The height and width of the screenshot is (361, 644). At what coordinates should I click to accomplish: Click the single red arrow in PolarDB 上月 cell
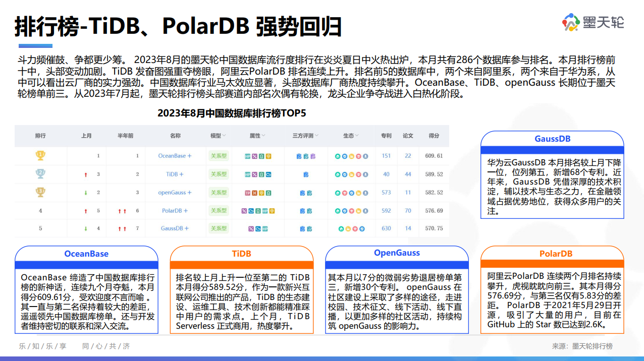(86, 211)
